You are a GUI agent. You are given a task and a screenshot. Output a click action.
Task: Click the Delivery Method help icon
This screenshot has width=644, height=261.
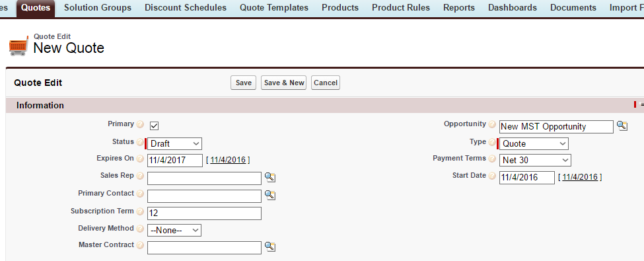point(140,229)
